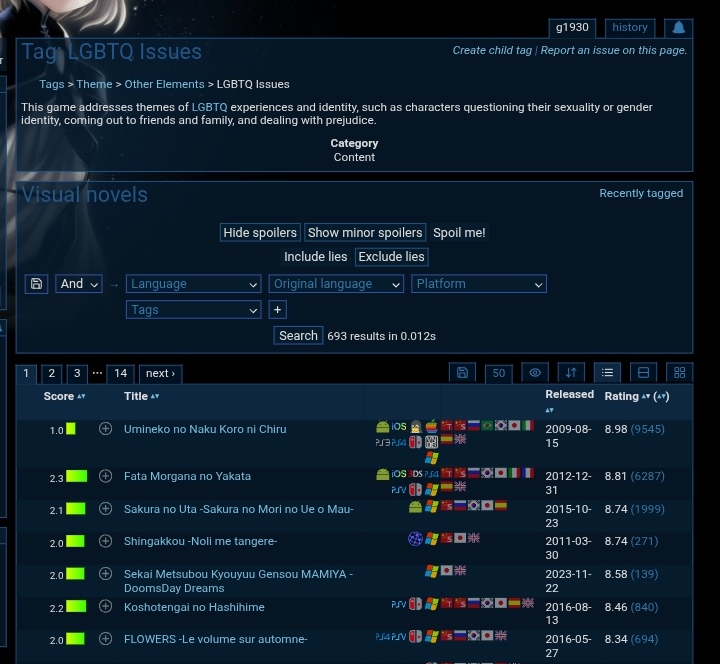Open the sort order arrows icon

571,372
